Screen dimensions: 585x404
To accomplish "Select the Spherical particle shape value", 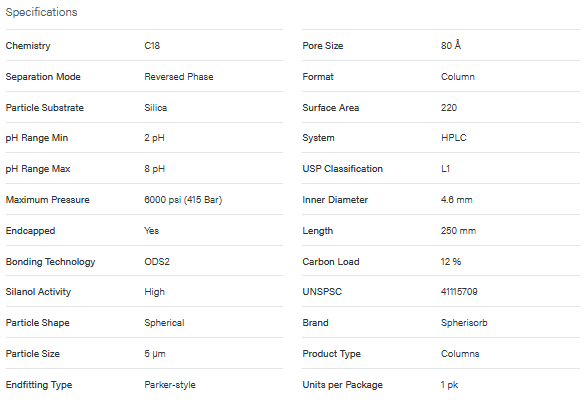I will (x=164, y=323).
